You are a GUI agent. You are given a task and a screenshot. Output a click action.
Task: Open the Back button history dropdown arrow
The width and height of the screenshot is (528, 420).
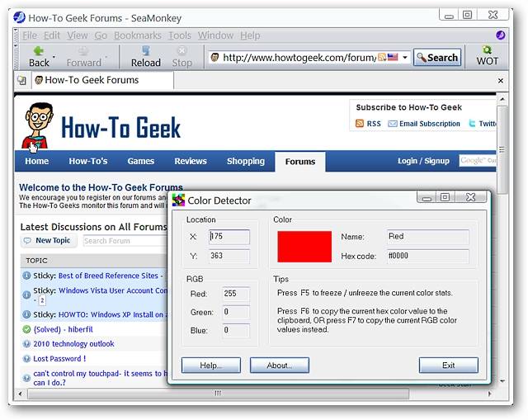tap(54, 57)
